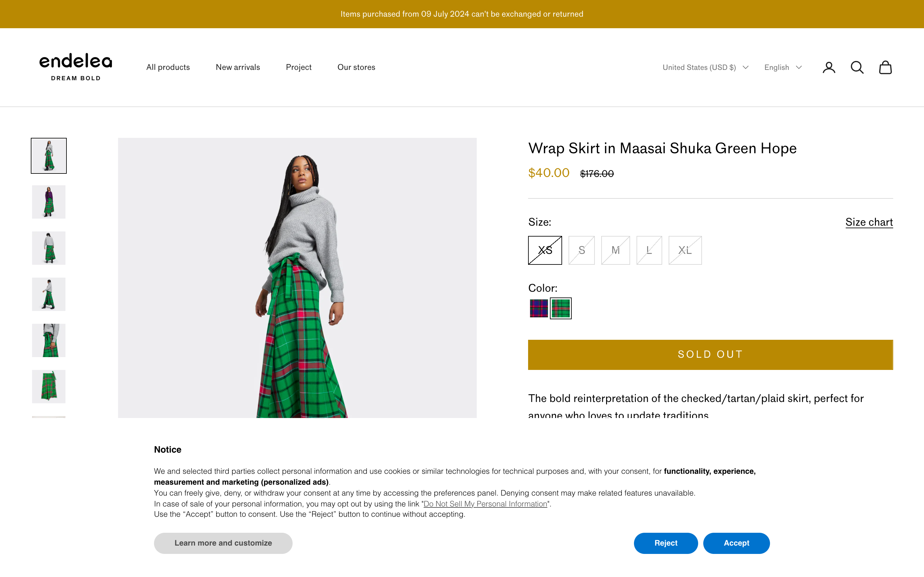Reject cookies in the notice

[x=665, y=543]
